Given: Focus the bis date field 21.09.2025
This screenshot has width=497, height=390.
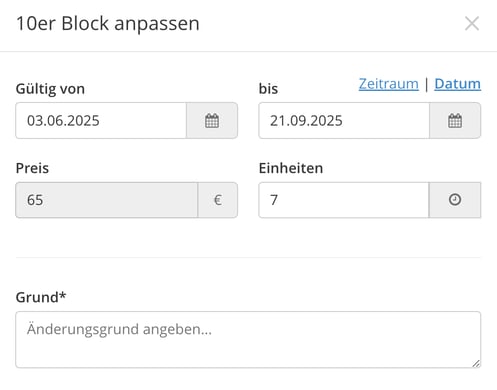Looking at the screenshot, I should [x=344, y=121].
